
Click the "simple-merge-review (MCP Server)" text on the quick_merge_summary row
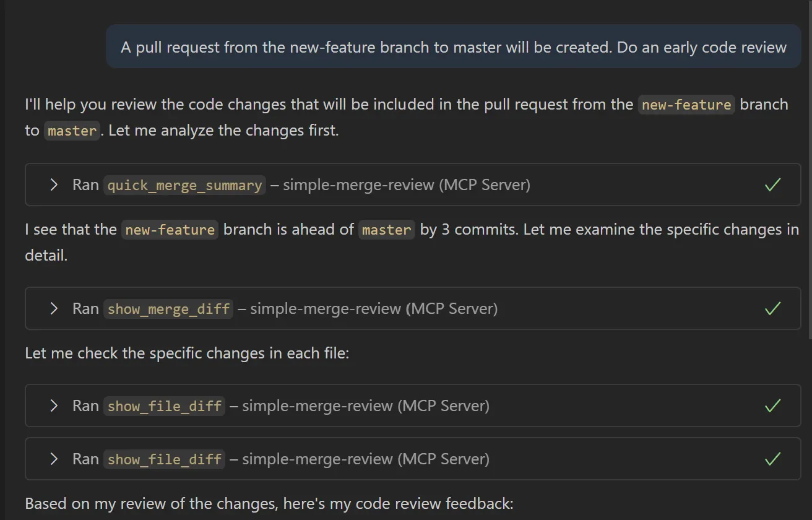click(406, 185)
